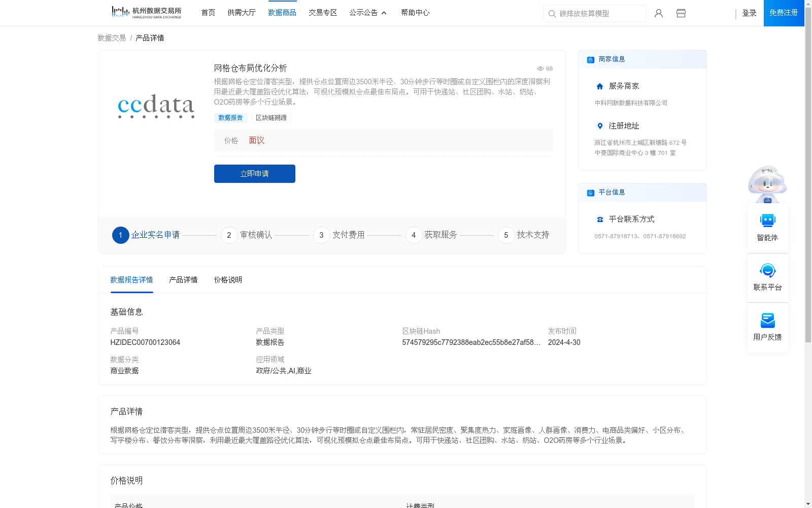Click 商业数据 classification value
Viewport: 812px width, 508px height.
pyautogui.click(x=124, y=371)
